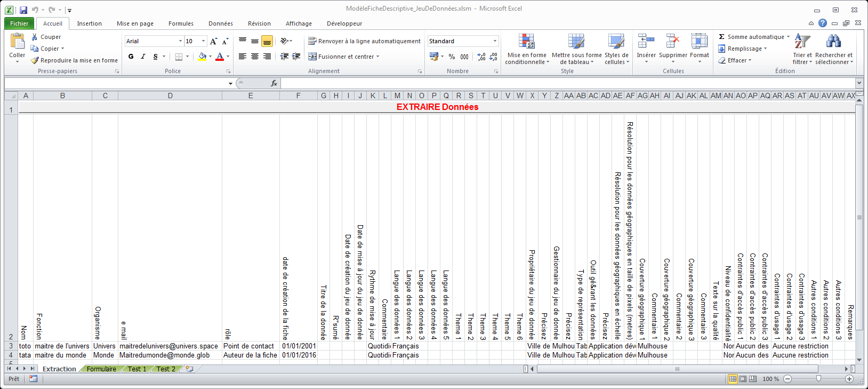Click the Undo arrow icon

tap(35, 10)
